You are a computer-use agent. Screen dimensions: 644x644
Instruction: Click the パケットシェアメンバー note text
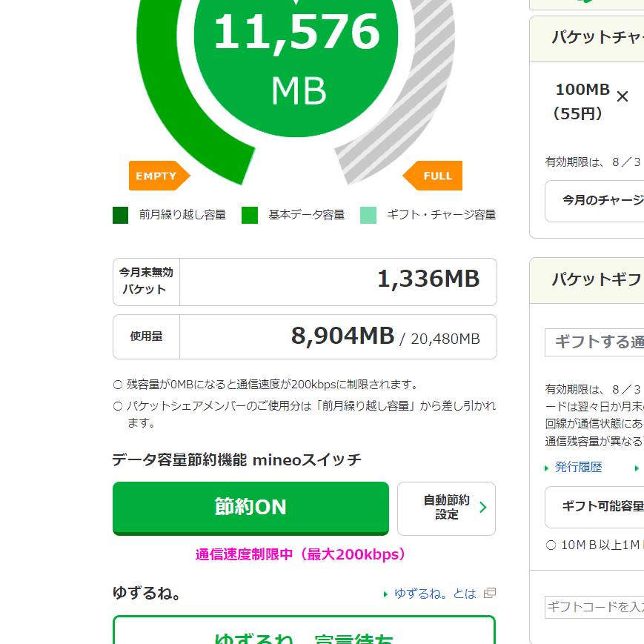(x=311, y=414)
